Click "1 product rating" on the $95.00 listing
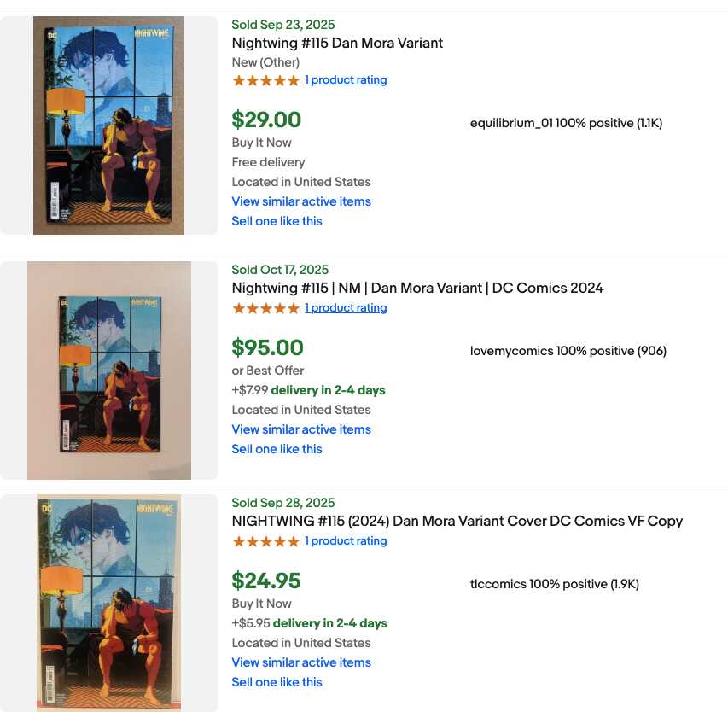 (346, 308)
